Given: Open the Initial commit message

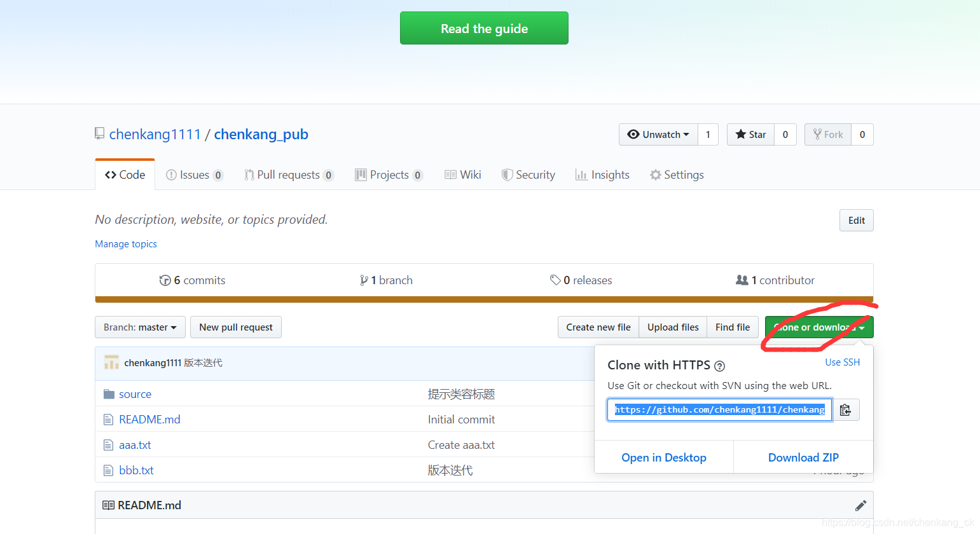Looking at the screenshot, I should (x=461, y=420).
